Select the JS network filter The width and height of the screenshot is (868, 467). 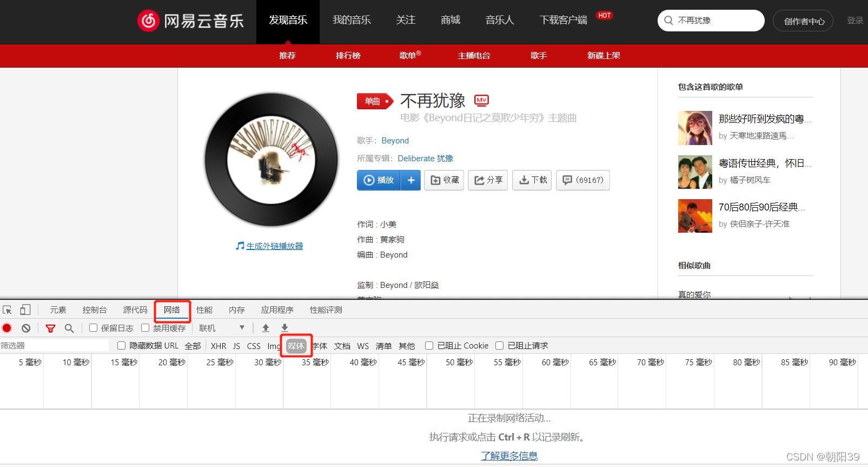tap(237, 346)
